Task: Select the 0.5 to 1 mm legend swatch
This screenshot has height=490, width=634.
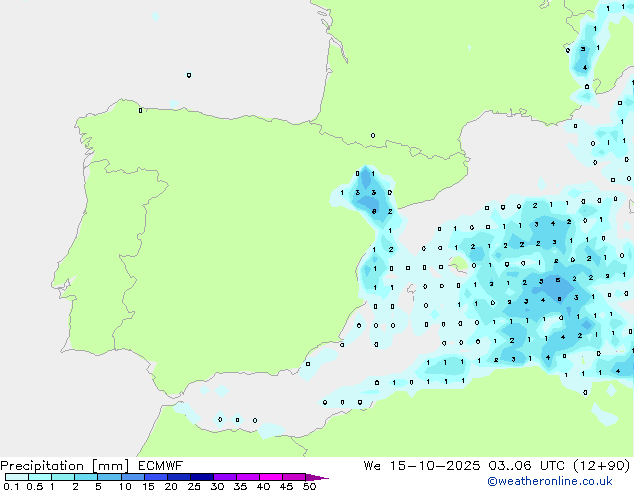Action: click(x=40, y=477)
